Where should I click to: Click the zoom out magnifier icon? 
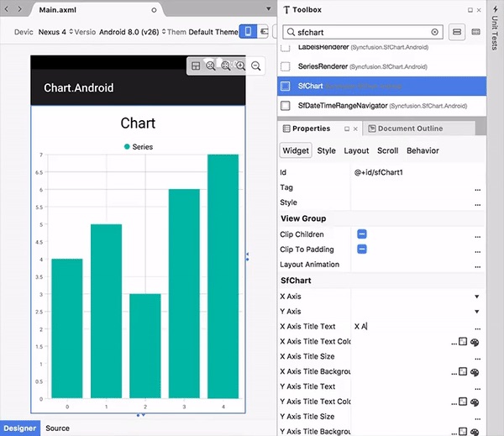point(256,66)
